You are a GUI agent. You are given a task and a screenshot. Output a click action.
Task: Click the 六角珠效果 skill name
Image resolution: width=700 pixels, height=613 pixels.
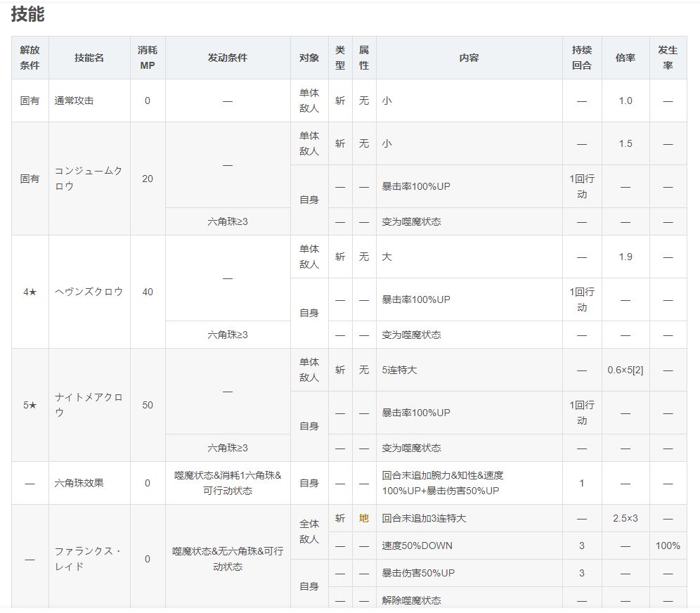tap(79, 483)
